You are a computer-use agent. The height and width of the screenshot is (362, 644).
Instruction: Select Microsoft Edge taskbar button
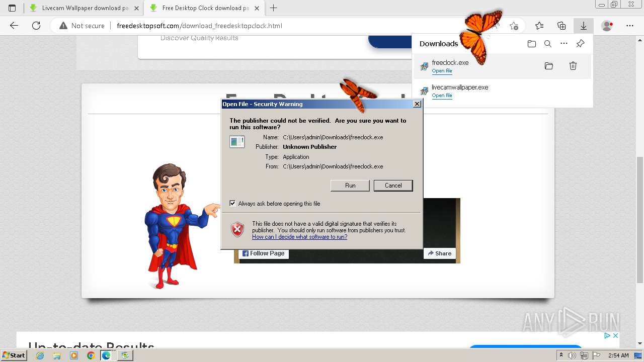click(x=107, y=355)
